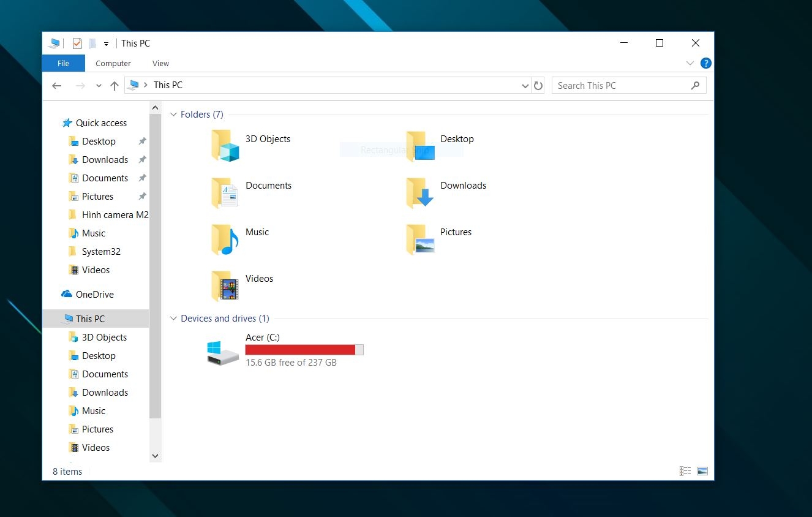Unpin Desktop from Quick access
The height and width of the screenshot is (517, 812).
pyautogui.click(x=141, y=141)
